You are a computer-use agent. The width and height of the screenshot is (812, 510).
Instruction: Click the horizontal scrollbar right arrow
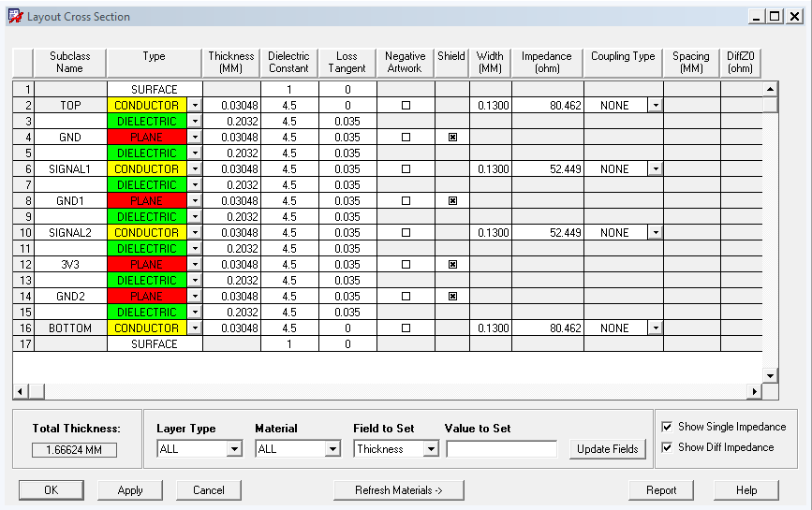point(755,391)
